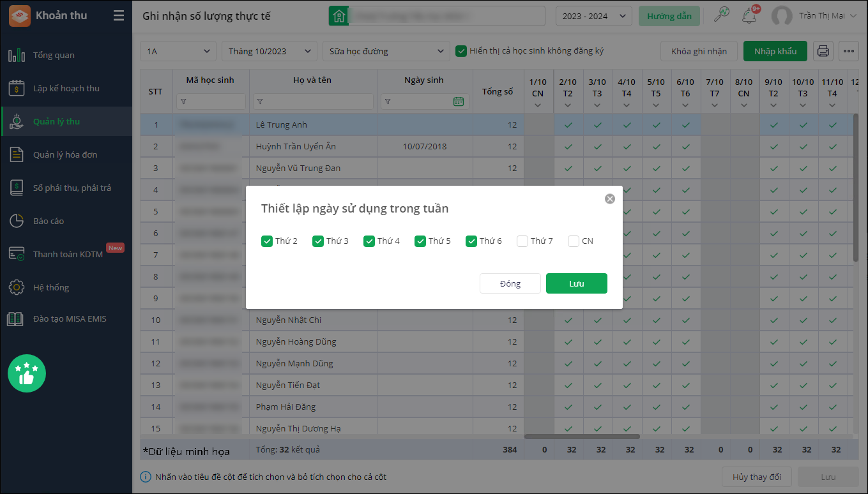868x494 pixels.
Task: Click the green school home icon
Action: 339,16
